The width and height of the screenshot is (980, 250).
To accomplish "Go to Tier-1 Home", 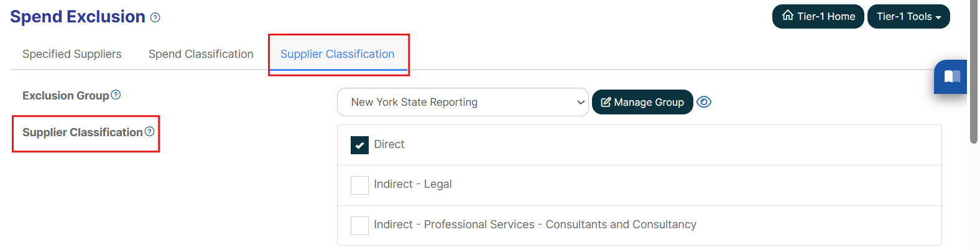I will tap(818, 17).
